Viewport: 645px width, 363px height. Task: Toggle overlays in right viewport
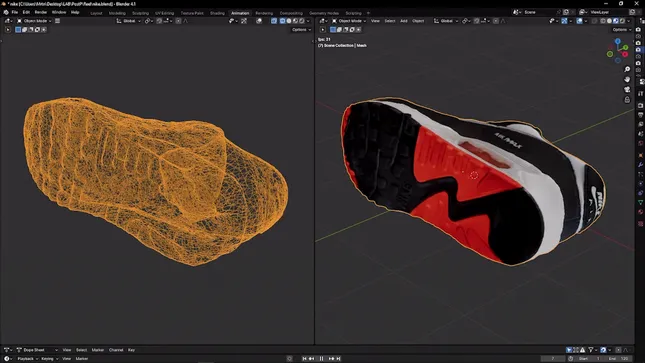pyautogui.click(x=580, y=21)
